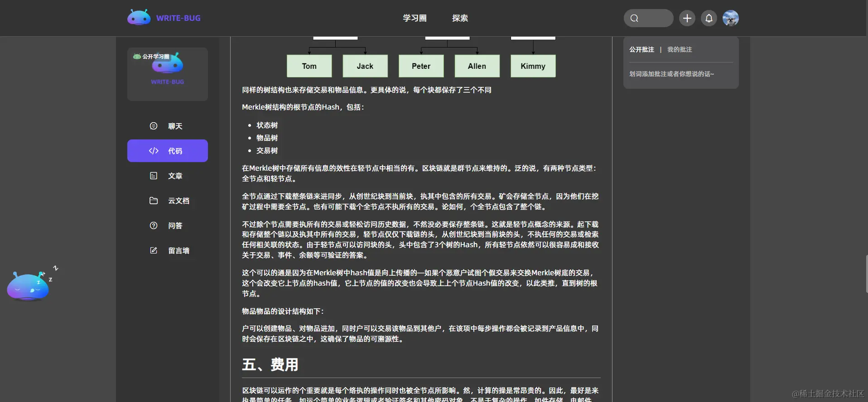Viewport: 868px width, 402px height.
Task: Open the 探索 navigation item
Action: (460, 18)
